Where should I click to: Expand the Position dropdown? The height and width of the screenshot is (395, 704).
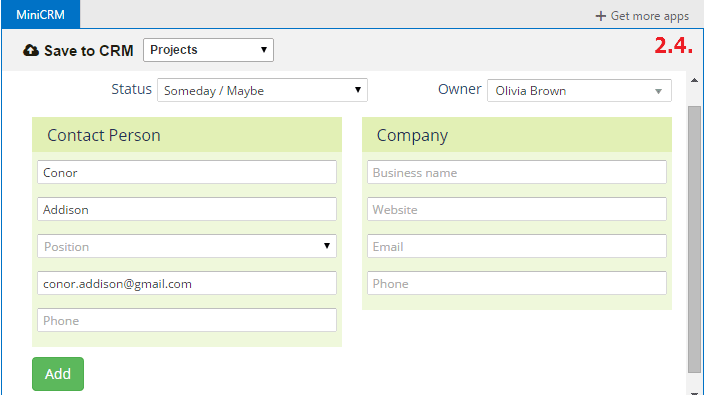(187, 246)
